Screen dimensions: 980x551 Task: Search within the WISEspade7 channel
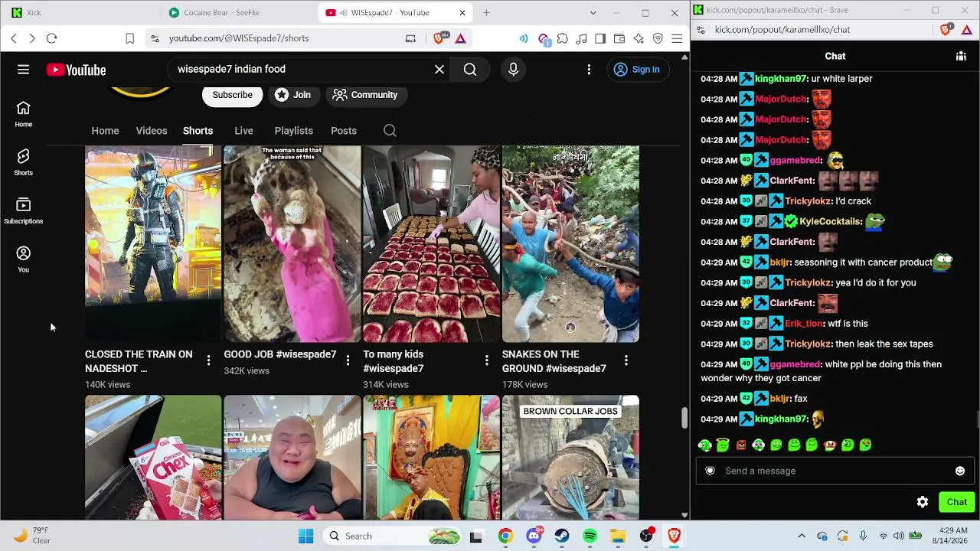[x=390, y=131]
